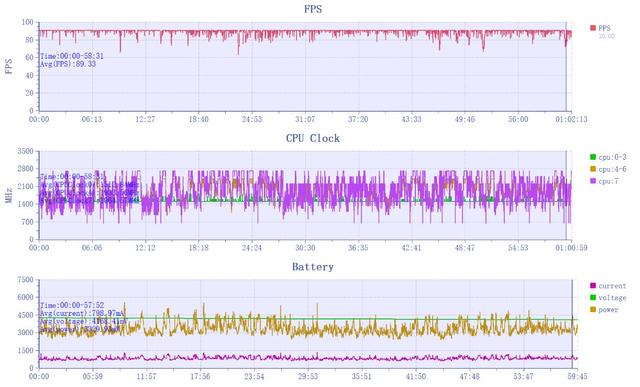The width and height of the screenshot is (640, 387).
Task: Toggle the cpu:0-3 green legend entry
Action: point(608,157)
